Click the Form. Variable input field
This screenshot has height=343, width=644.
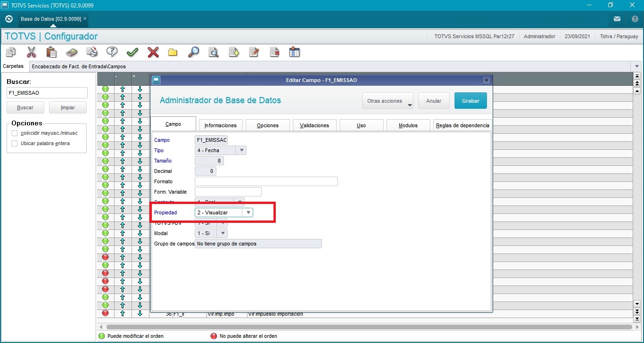[x=228, y=192]
